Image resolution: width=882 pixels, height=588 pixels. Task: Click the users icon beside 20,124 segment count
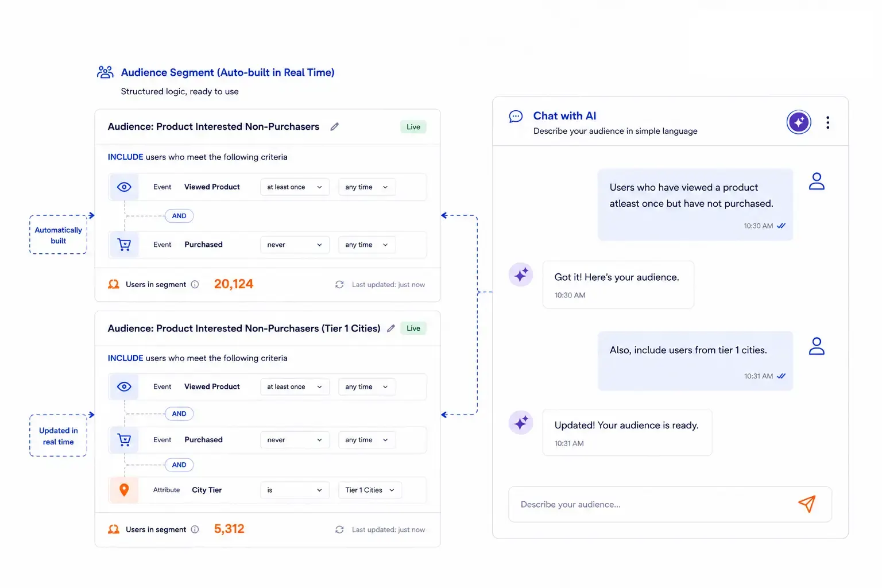(x=114, y=284)
